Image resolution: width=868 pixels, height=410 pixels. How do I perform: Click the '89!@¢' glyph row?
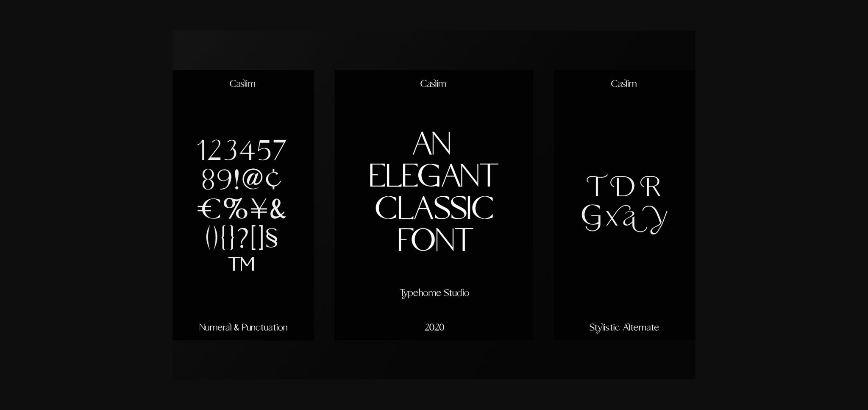coord(242,179)
